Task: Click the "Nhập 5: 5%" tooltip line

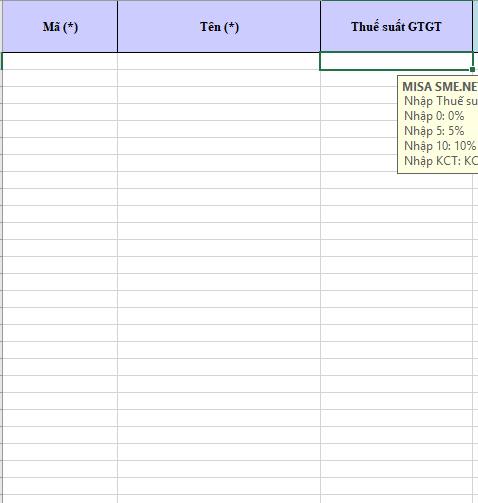Action: [x=434, y=131]
